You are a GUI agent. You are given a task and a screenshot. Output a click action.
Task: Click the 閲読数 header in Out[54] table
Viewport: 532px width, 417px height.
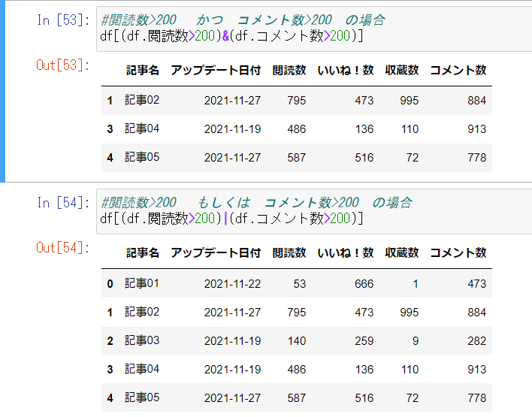pos(289,253)
